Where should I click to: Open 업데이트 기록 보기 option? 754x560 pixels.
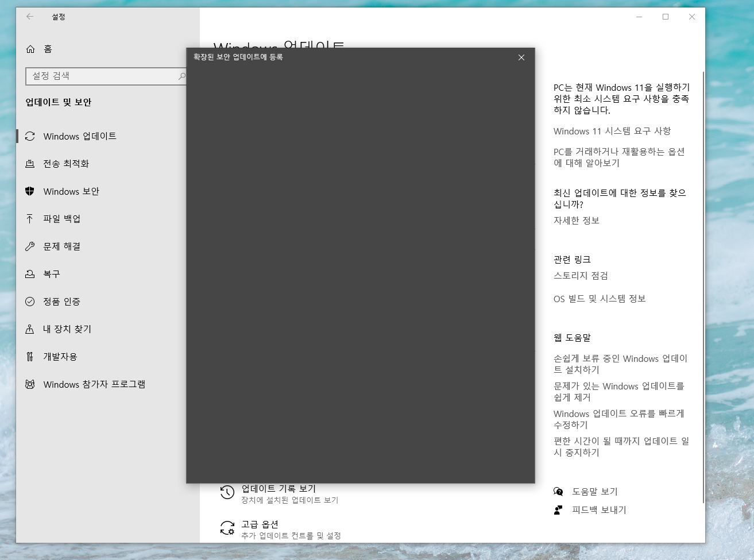pos(279,493)
